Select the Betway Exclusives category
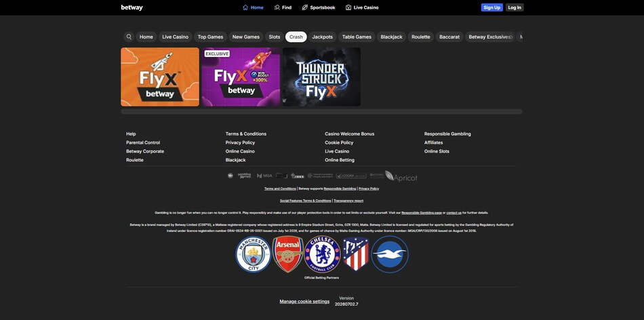The image size is (644, 320). click(x=490, y=37)
